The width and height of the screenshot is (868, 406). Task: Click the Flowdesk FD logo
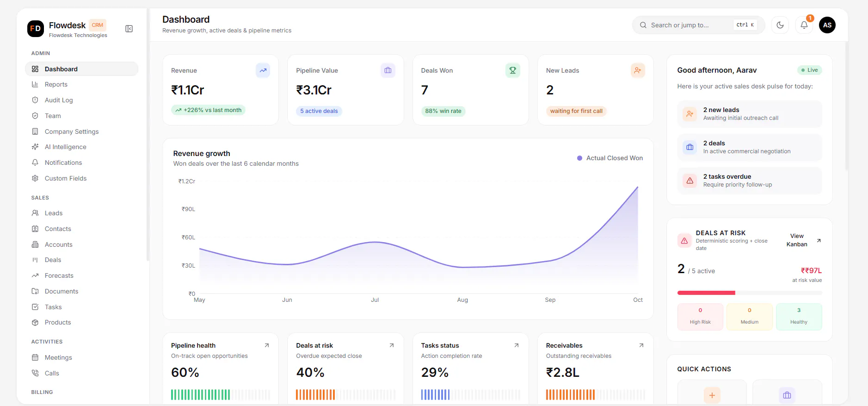click(36, 29)
